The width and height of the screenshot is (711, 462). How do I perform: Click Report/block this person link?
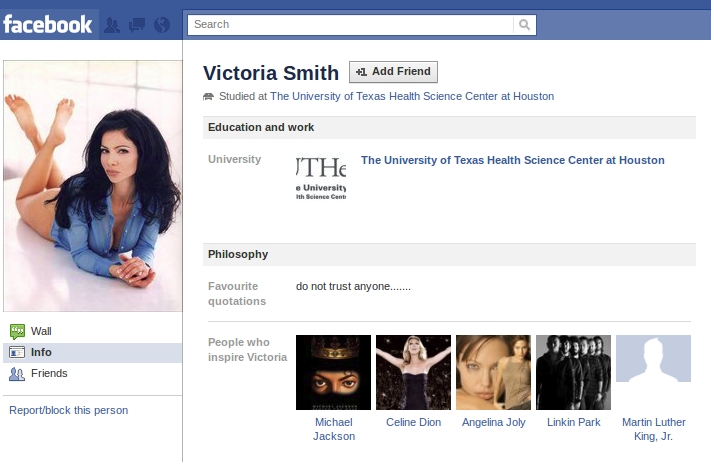68,410
